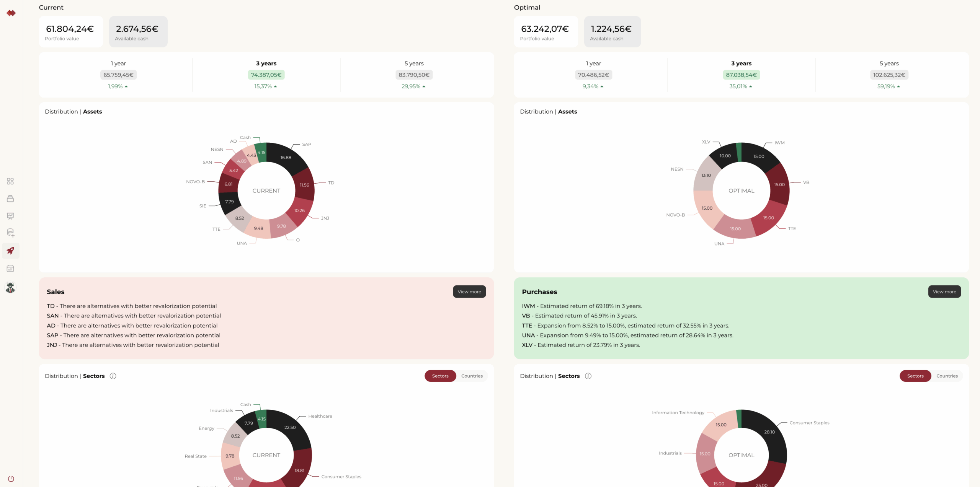The width and height of the screenshot is (980, 487).
Task: Click the SAP 16.88 slice in Current donut
Action: [286, 157]
